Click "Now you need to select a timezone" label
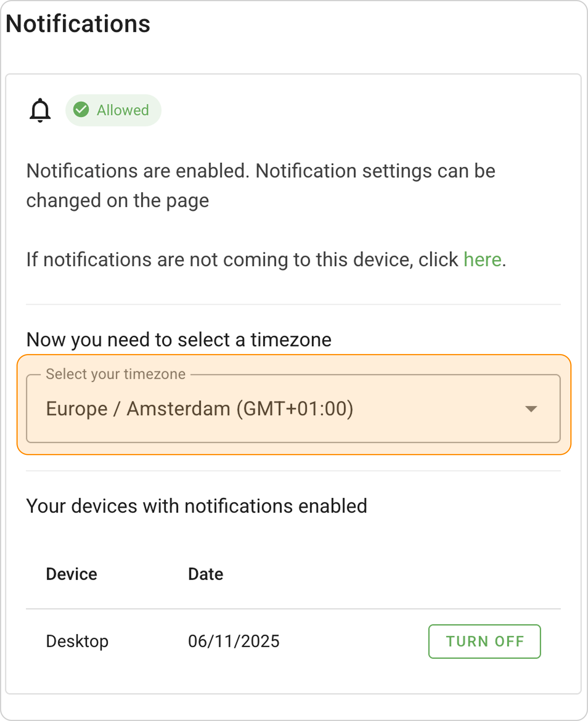The height and width of the screenshot is (721, 588). 178,340
